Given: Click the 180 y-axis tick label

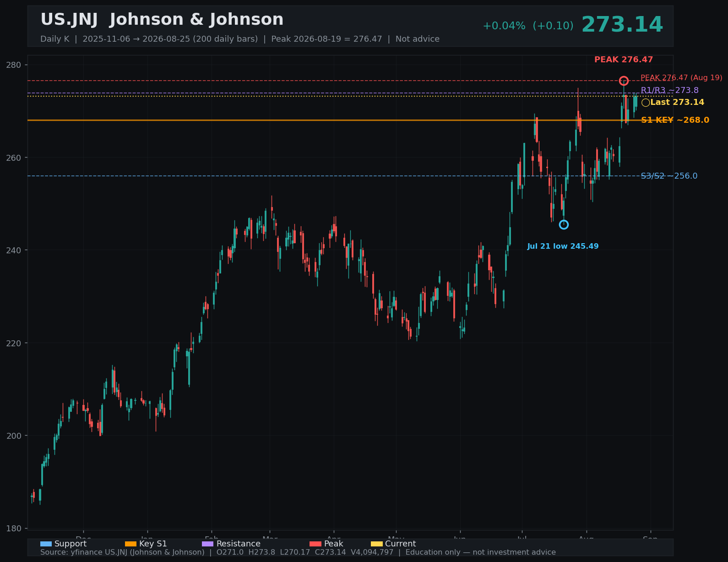Looking at the screenshot, I should pyautogui.click(x=14, y=529).
